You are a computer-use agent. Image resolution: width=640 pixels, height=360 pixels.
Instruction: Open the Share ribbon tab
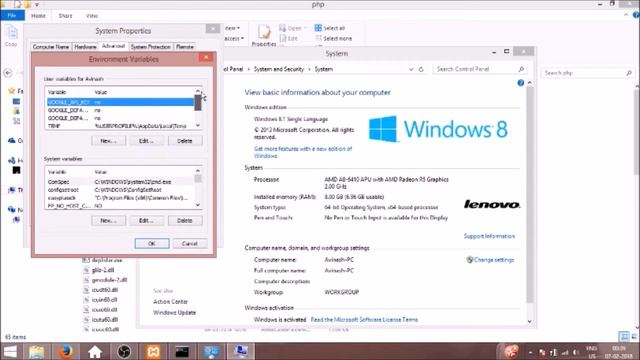pos(65,16)
